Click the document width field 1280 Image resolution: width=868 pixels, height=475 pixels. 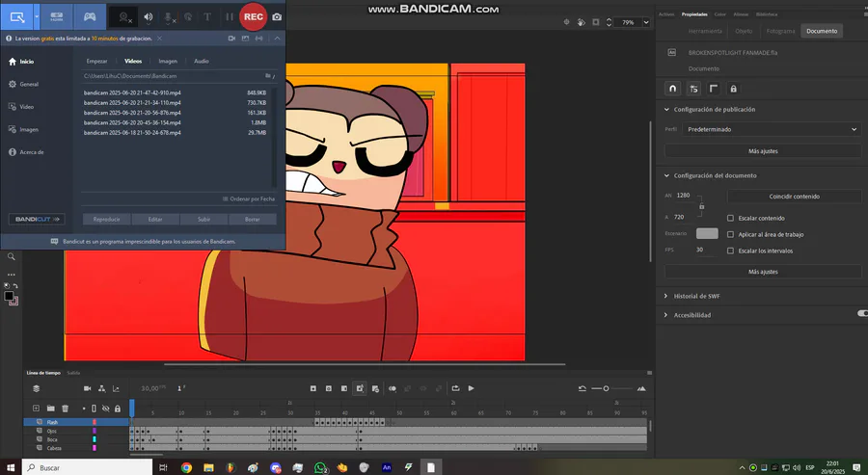[x=683, y=196]
